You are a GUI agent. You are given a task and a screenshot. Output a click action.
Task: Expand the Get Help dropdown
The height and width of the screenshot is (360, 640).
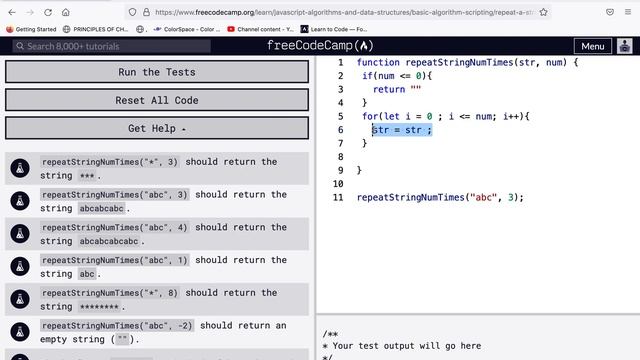point(157,128)
